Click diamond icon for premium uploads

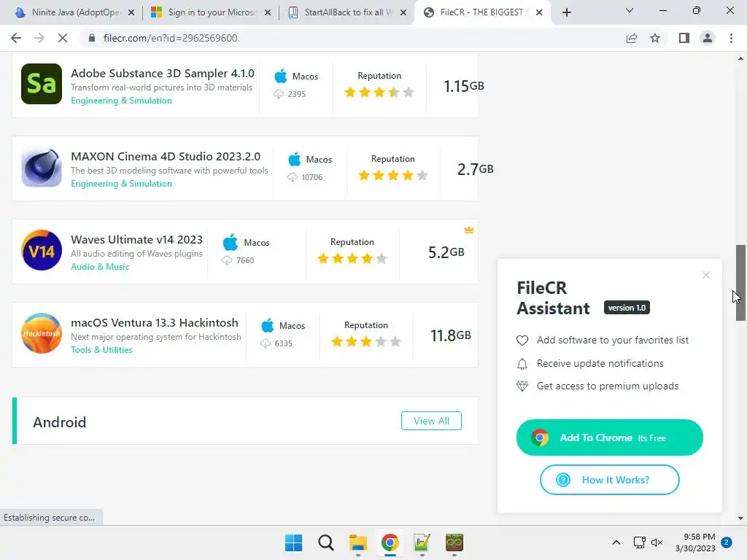[522, 386]
